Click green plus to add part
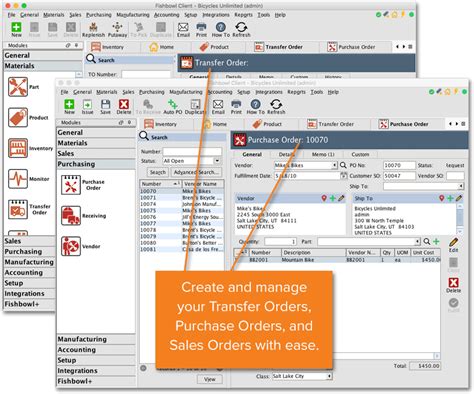 pos(436,241)
